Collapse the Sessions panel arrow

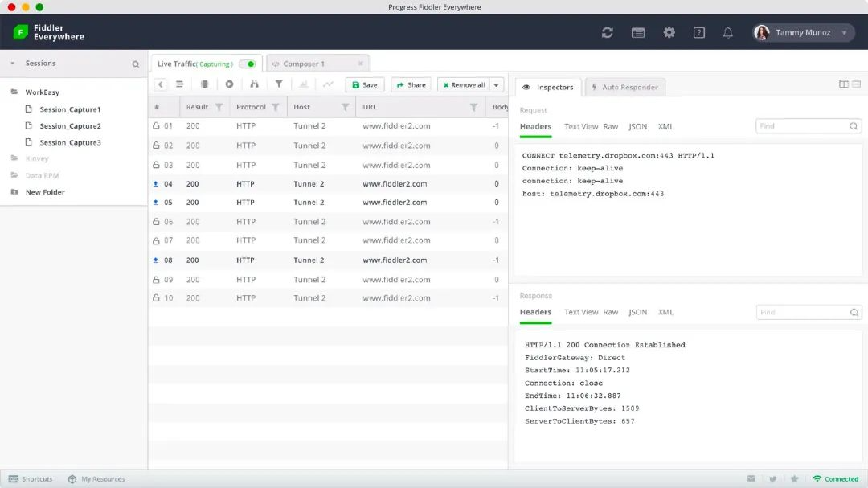tap(13, 64)
